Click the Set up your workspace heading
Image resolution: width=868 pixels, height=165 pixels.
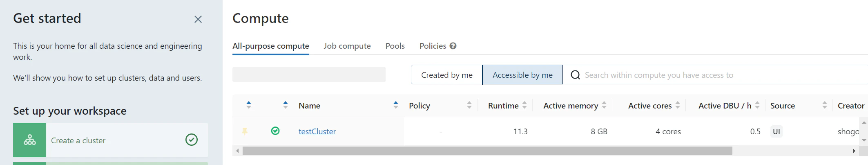(x=70, y=111)
